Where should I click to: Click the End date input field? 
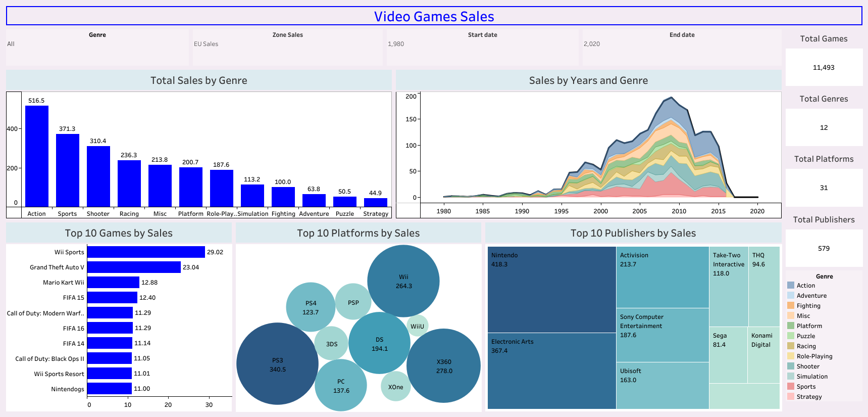[x=681, y=44]
